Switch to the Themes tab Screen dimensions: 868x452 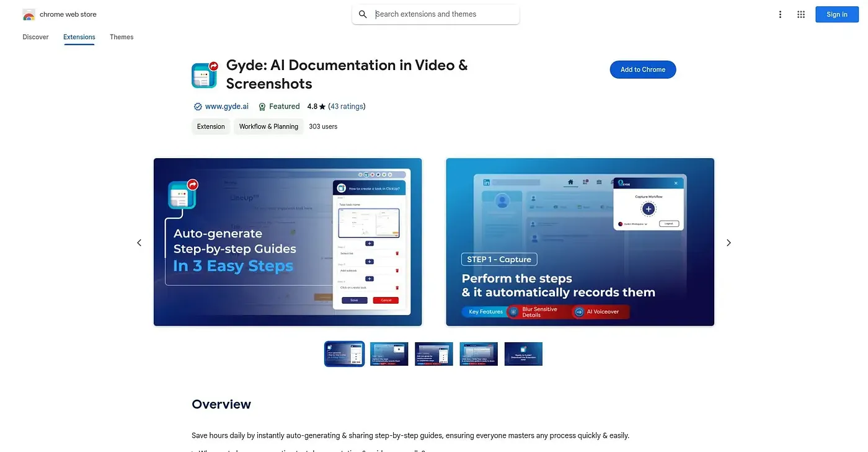tap(122, 37)
